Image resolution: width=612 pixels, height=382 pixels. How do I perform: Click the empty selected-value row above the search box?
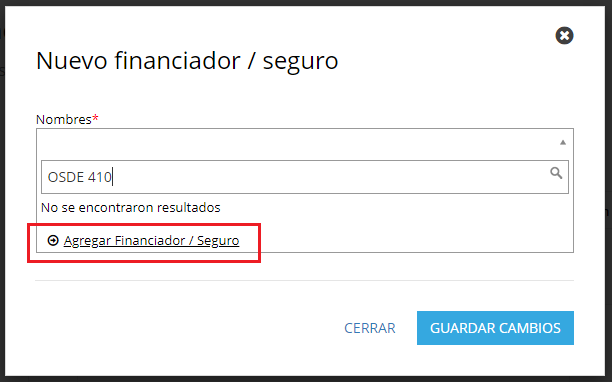297,142
